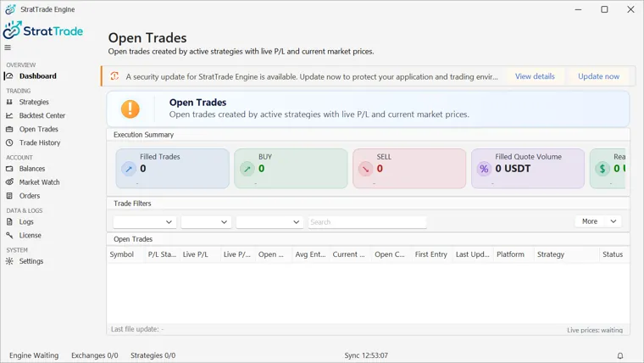Click the trade Search field
Image resolution: width=644 pixels, height=363 pixels.
[x=368, y=222]
